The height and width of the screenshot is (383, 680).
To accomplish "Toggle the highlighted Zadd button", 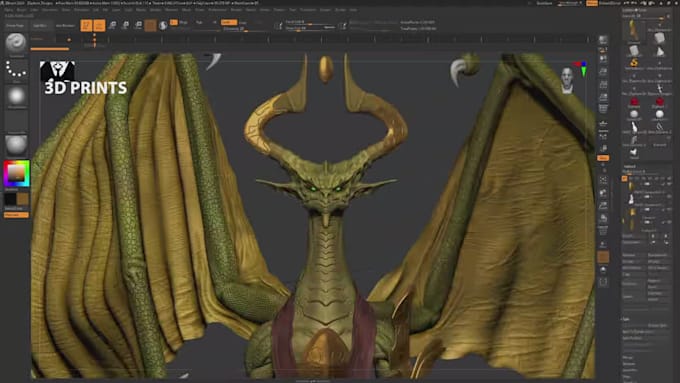I will pos(229,22).
